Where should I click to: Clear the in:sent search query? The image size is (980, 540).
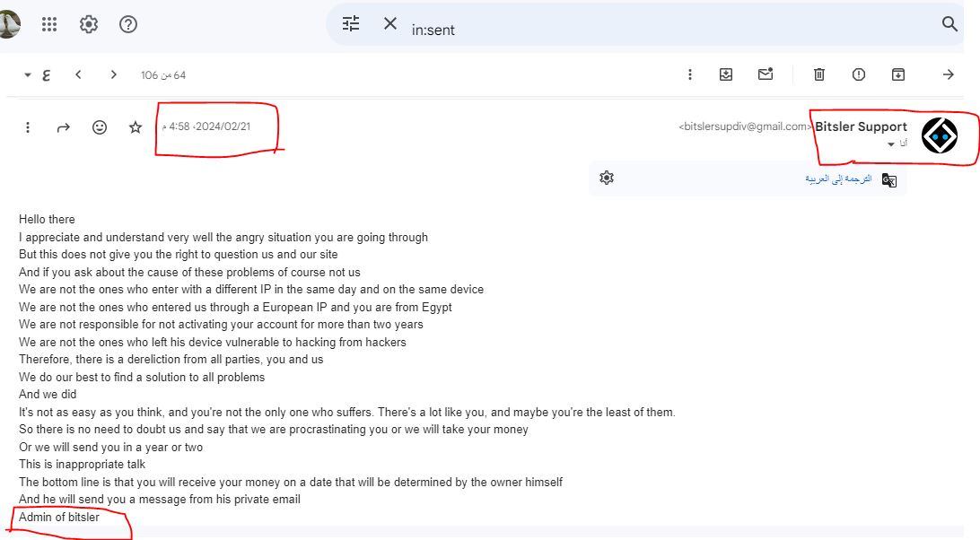[x=390, y=24]
